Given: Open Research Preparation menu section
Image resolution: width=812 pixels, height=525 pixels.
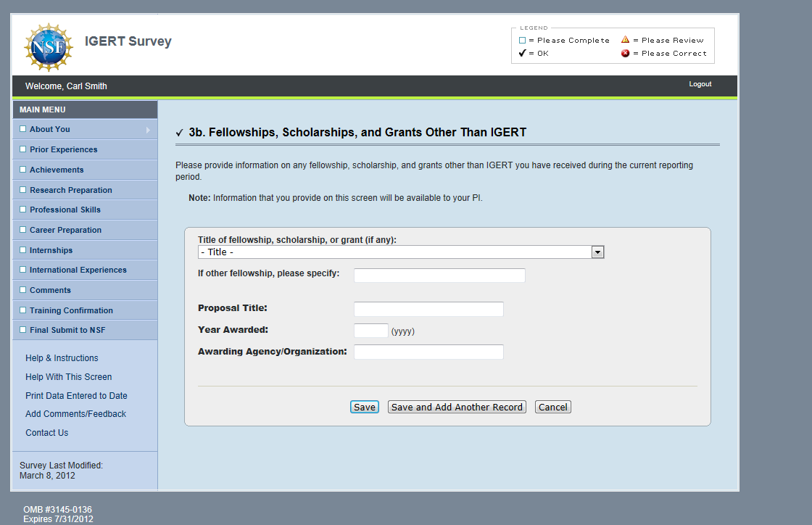Looking at the screenshot, I should coord(70,190).
